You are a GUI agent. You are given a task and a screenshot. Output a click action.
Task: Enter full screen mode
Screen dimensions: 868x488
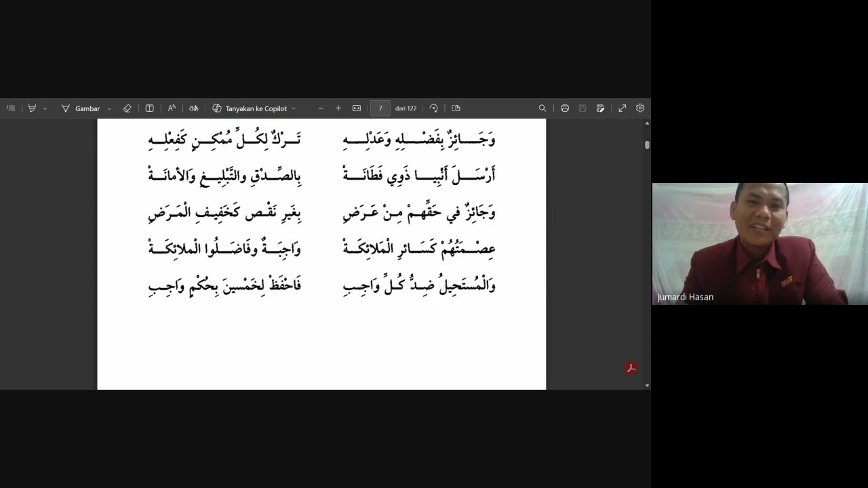click(622, 108)
